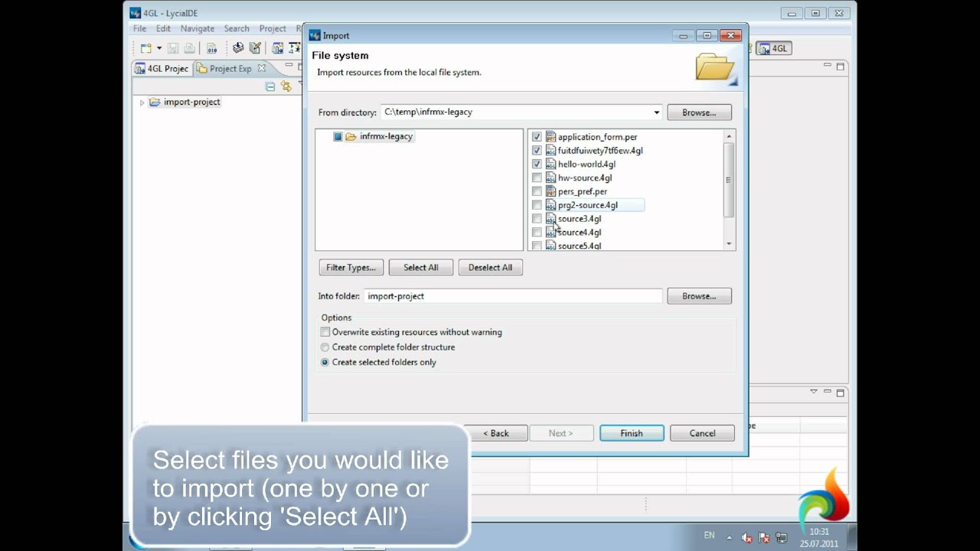Screen dimensions: 980x551
Task: Select prg2-source.4gl file name text
Action: (587, 205)
